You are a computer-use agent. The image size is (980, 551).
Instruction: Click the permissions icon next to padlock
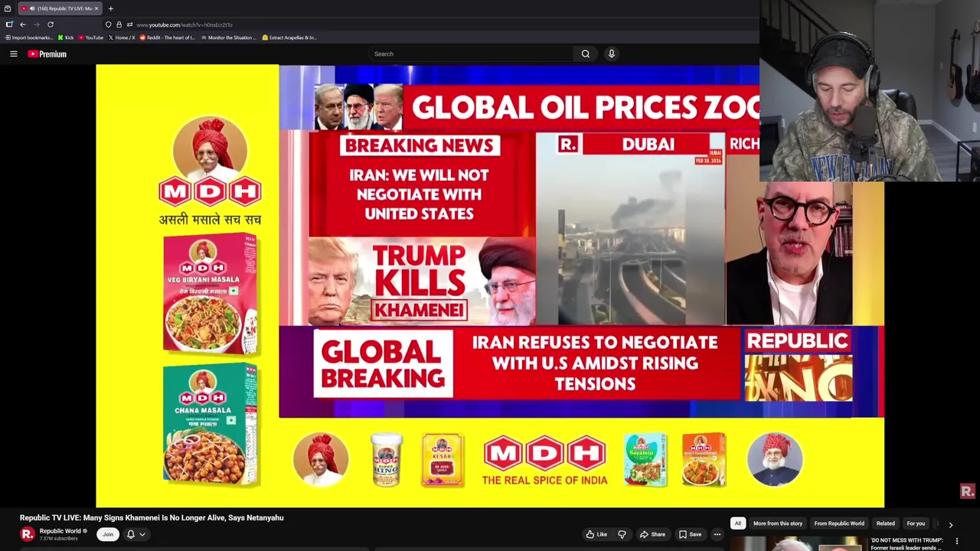(x=129, y=24)
